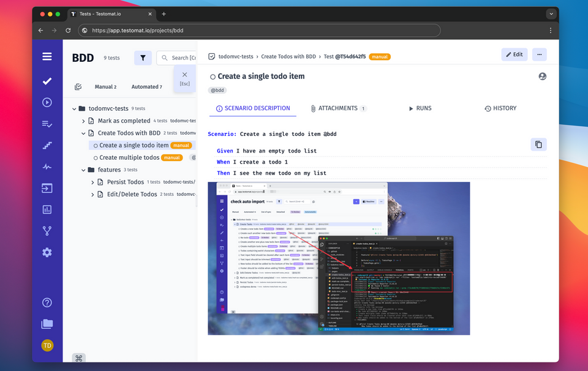
Task: Open project Settings gear icon
Action: tap(47, 252)
